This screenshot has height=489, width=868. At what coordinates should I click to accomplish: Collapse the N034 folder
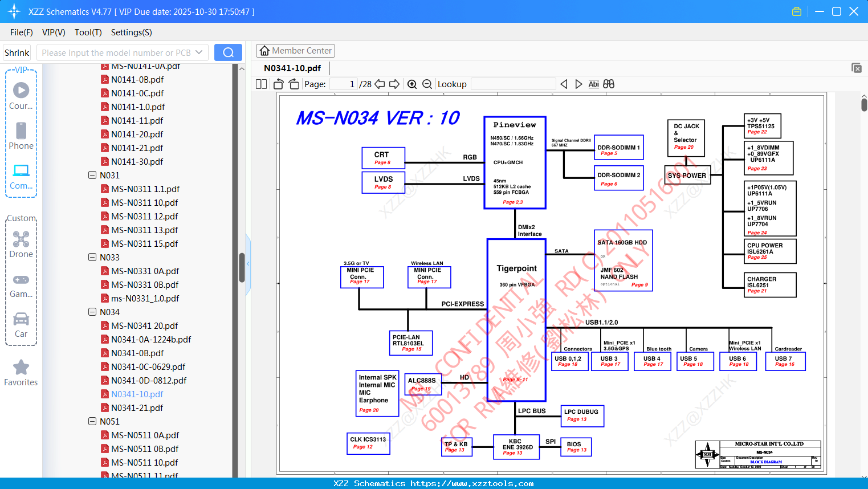click(92, 312)
